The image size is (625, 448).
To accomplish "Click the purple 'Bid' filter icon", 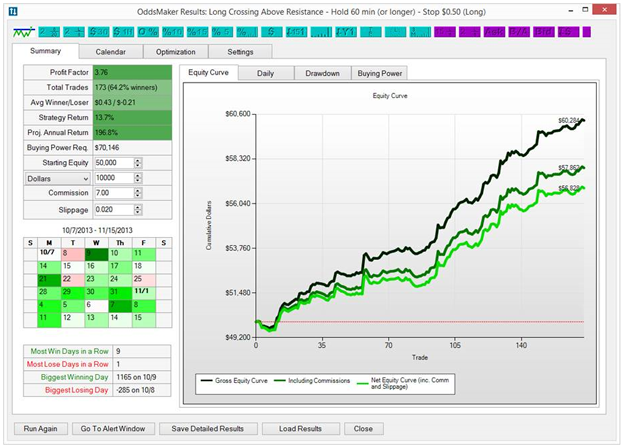I will tap(544, 32).
